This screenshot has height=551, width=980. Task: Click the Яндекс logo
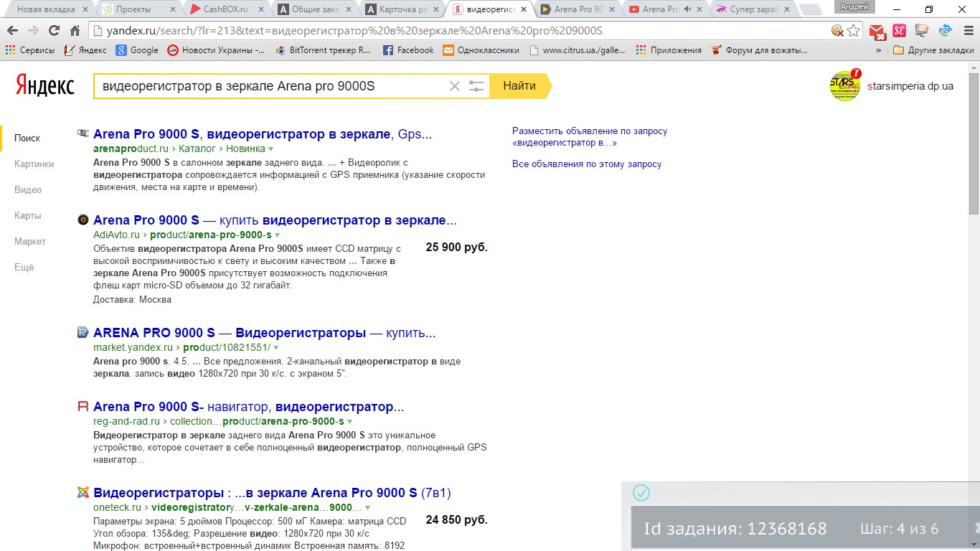(45, 86)
